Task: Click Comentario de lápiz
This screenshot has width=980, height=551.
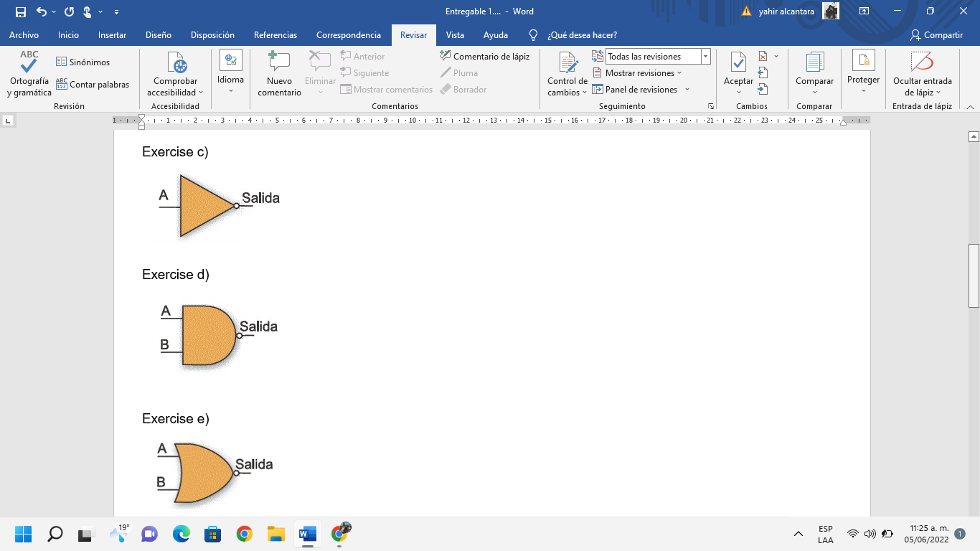Action: (485, 56)
